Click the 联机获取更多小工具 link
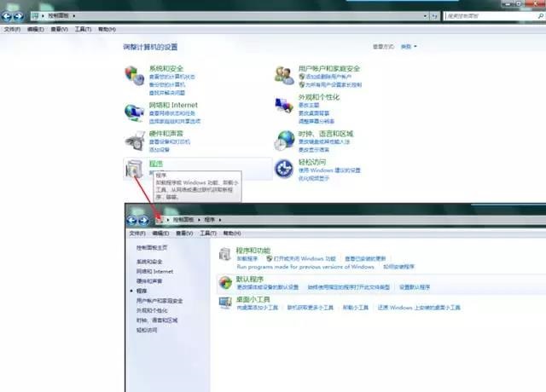The width and height of the screenshot is (546, 392). 310,308
